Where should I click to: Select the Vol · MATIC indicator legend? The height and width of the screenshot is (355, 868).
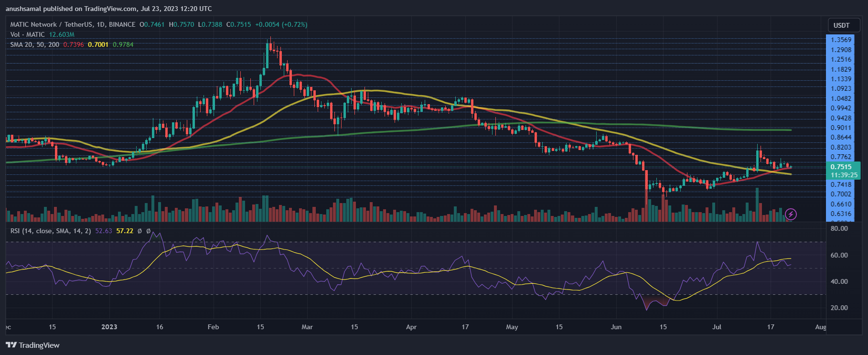tap(28, 34)
